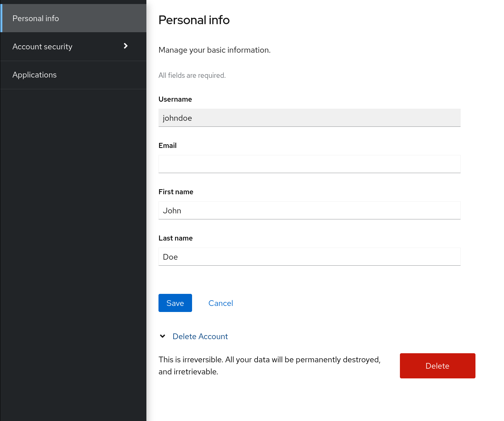Screen dimensions: 504x421
Task: Click the Delete Account toggle text
Action: (200, 336)
